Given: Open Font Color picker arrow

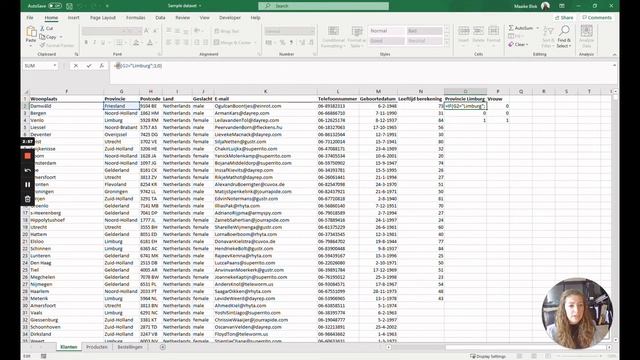Looking at the screenshot, I should coord(156,42).
